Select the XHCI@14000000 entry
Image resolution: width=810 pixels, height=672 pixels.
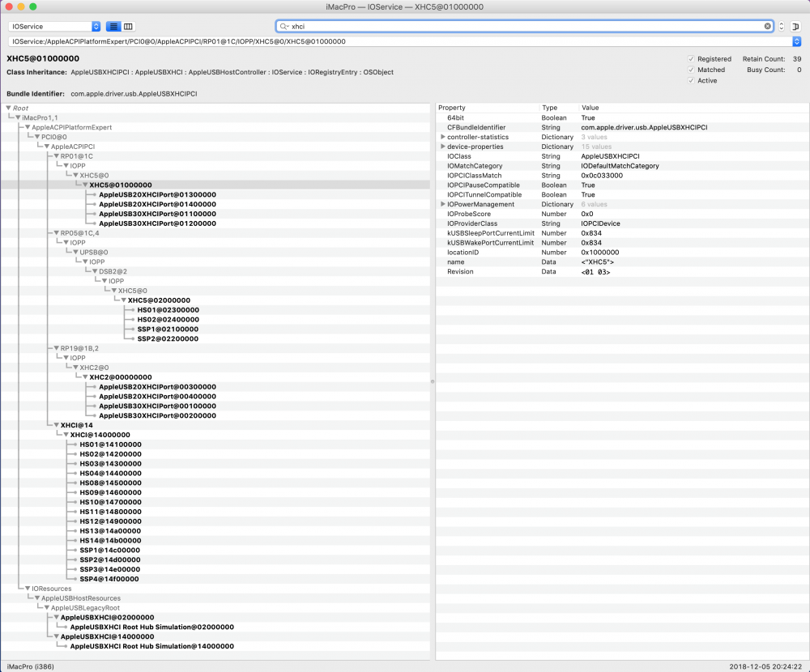(100, 435)
